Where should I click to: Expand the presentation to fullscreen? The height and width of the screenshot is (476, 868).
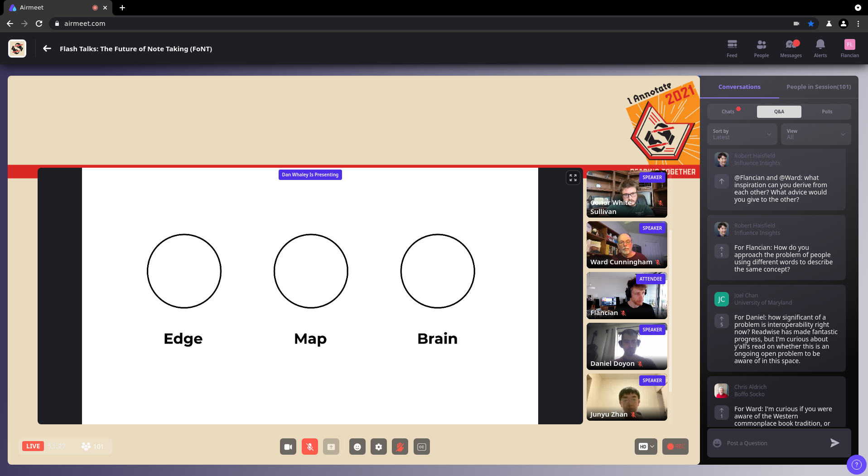pos(573,178)
